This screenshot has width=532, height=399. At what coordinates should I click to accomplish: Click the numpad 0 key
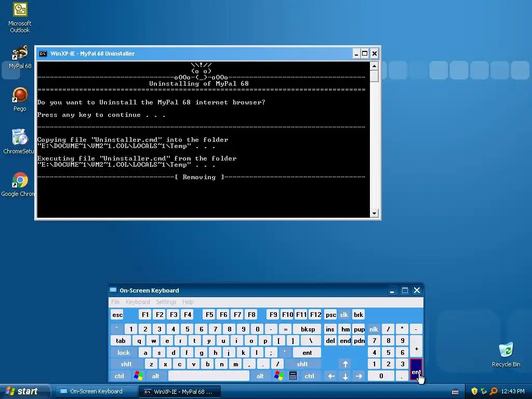click(x=381, y=376)
